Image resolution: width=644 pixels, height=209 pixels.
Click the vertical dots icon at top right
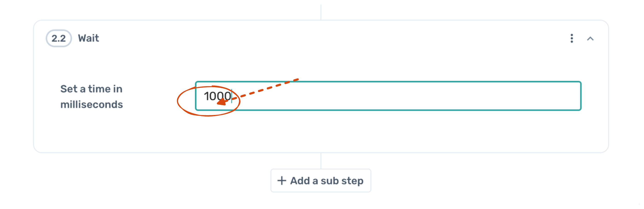coord(572,39)
